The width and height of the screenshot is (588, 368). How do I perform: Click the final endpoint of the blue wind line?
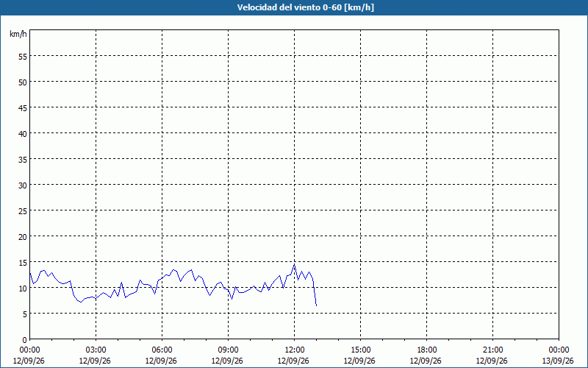click(317, 305)
